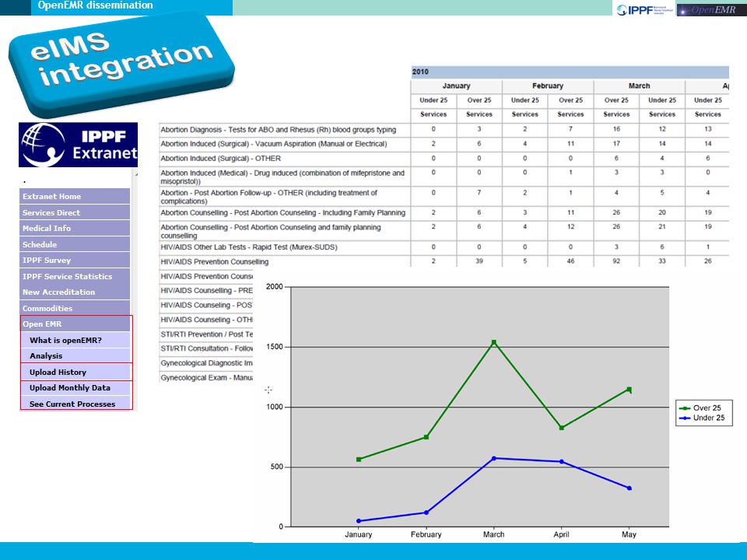Screen dimensions: 747x560
Task: Select the March column header
Action: pyautogui.click(x=639, y=86)
